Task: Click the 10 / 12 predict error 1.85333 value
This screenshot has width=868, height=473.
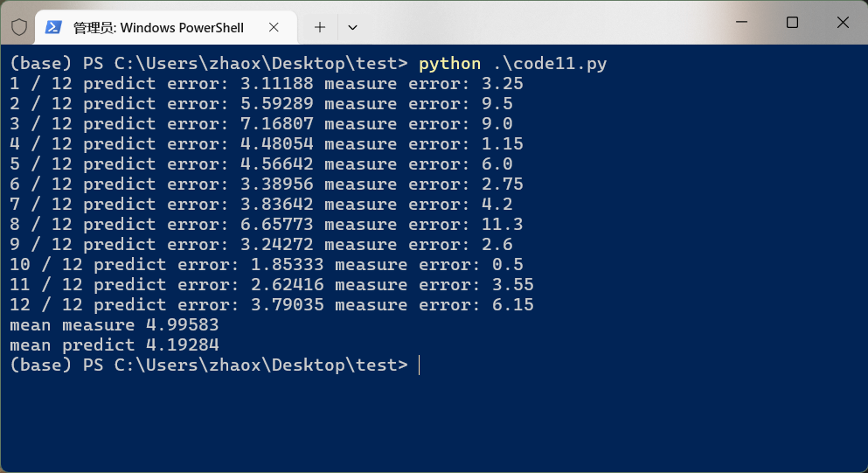Action: click(x=287, y=265)
